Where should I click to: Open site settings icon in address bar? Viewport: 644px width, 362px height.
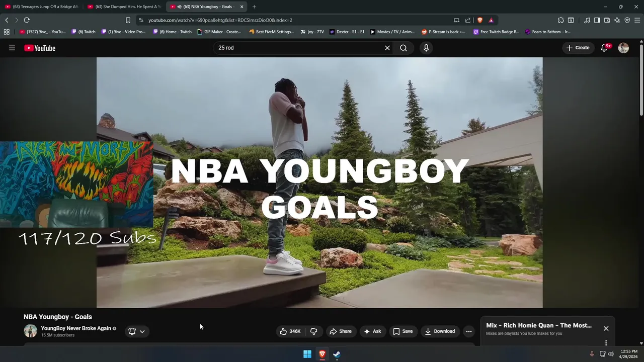click(x=141, y=20)
